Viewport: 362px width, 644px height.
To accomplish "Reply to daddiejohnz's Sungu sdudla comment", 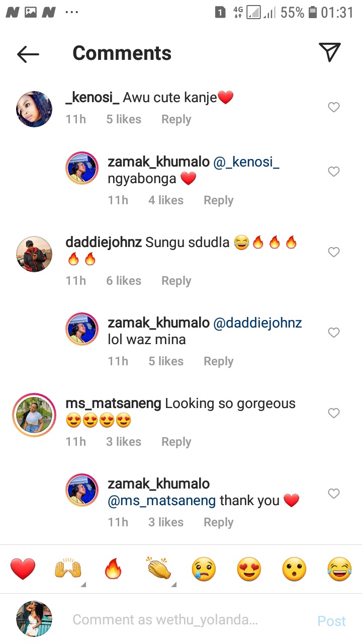I will point(176,280).
